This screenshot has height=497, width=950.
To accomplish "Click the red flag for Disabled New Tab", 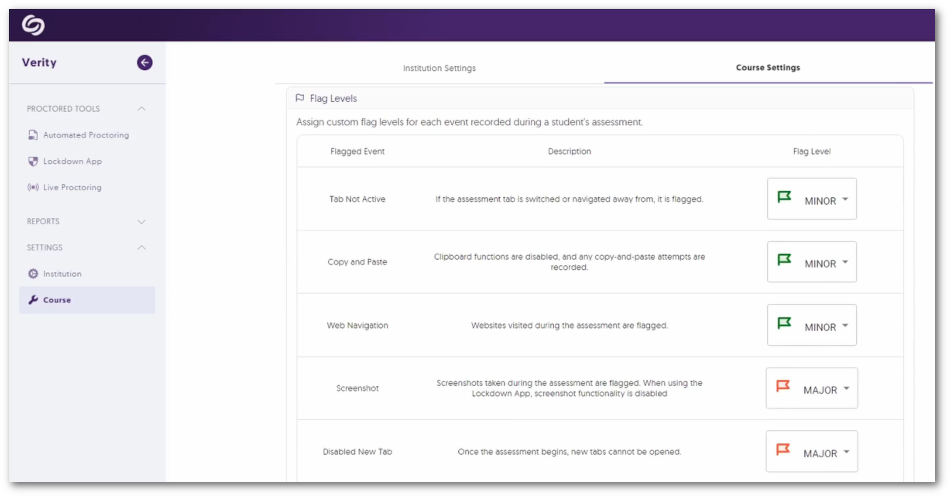I will tap(784, 451).
